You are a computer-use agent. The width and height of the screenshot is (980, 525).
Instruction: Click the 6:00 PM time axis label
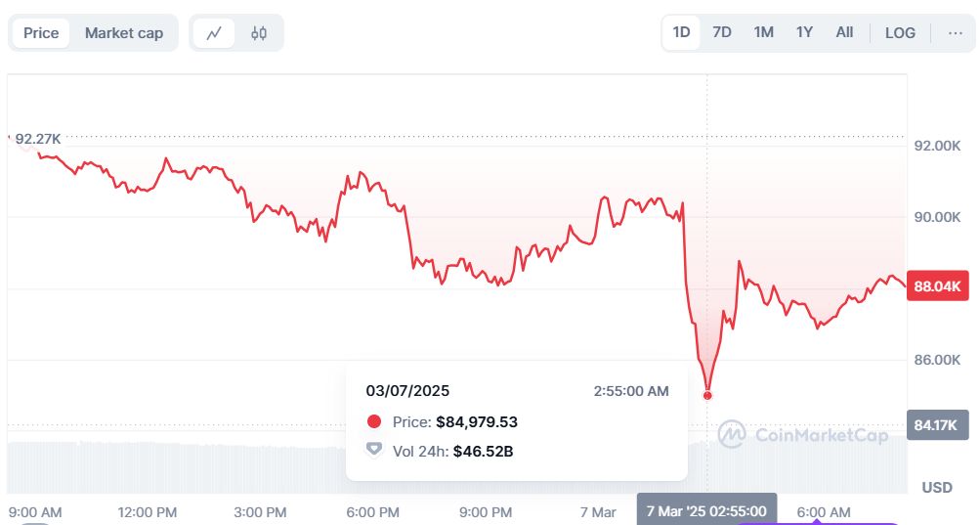click(373, 512)
